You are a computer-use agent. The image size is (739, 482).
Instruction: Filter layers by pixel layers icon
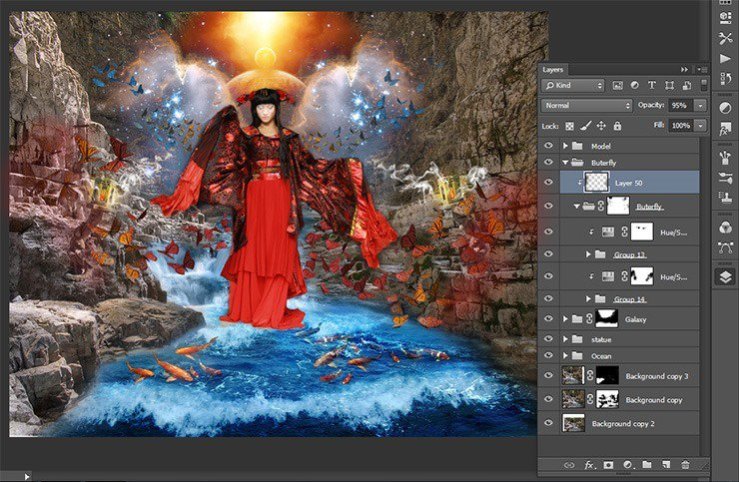pos(617,85)
